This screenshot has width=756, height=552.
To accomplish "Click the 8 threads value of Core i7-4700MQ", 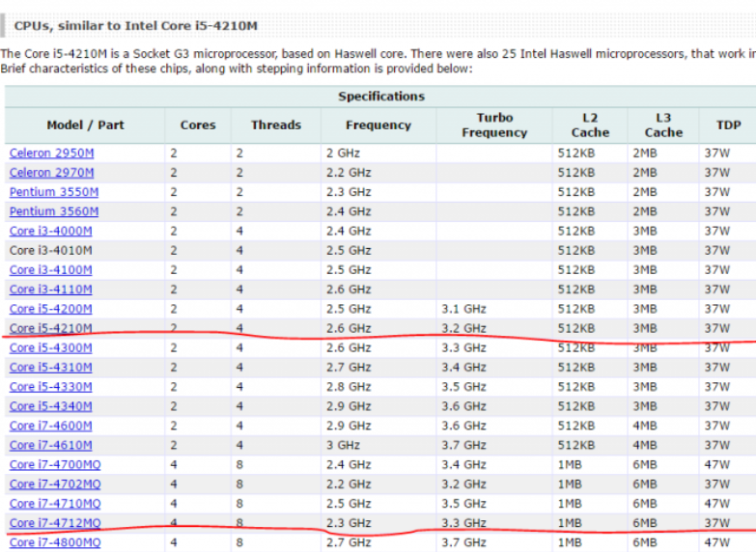I will pos(239,465).
